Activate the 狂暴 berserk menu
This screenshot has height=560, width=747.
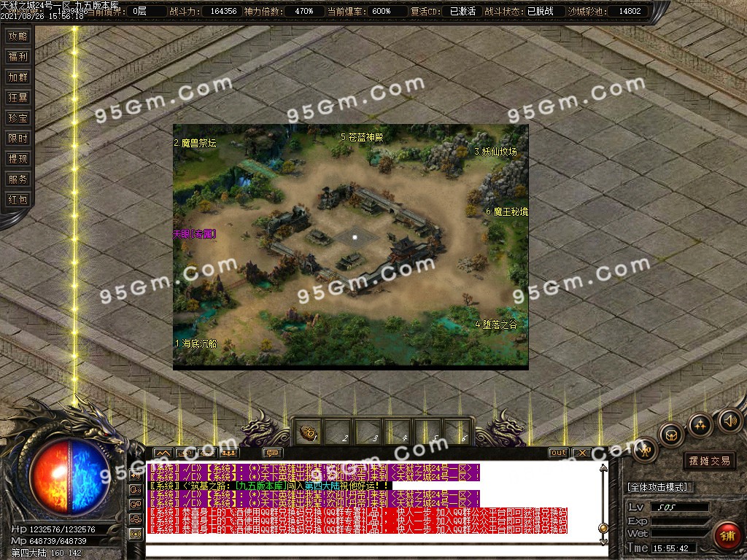pyautogui.click(x=18, y=98)
